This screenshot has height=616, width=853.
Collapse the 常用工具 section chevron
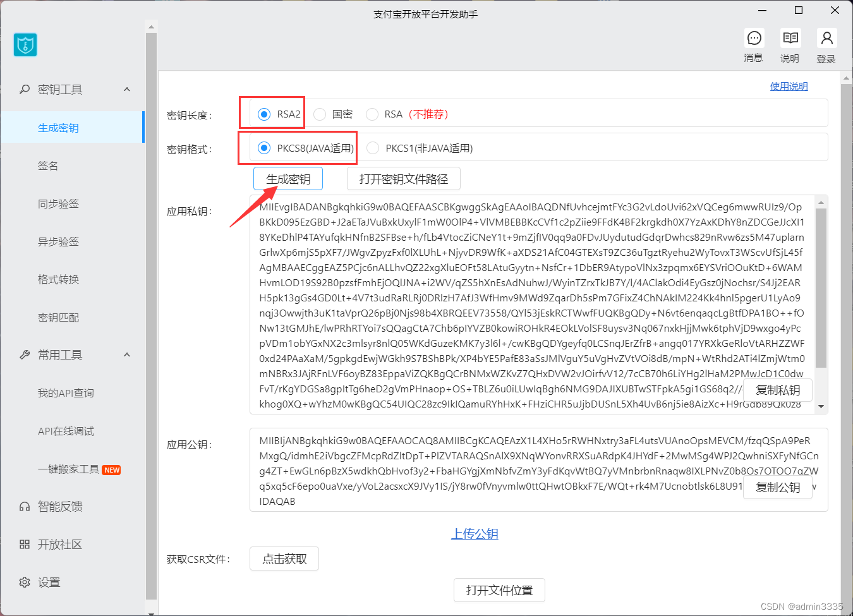point(127,355)
